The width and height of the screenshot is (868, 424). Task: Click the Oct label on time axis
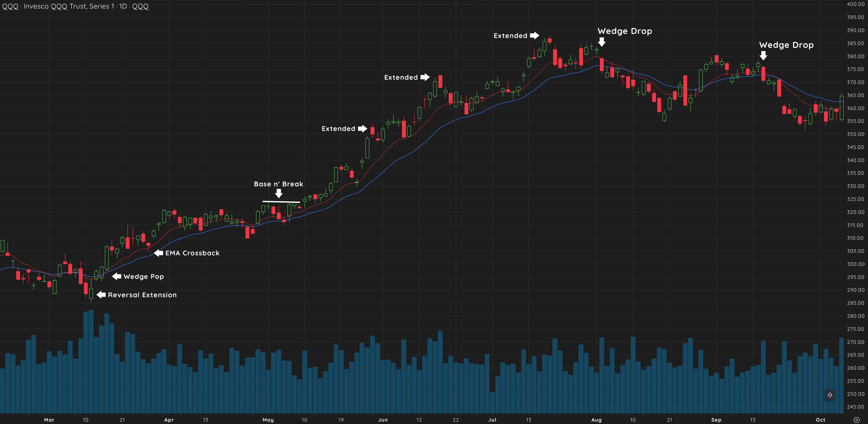820,420
